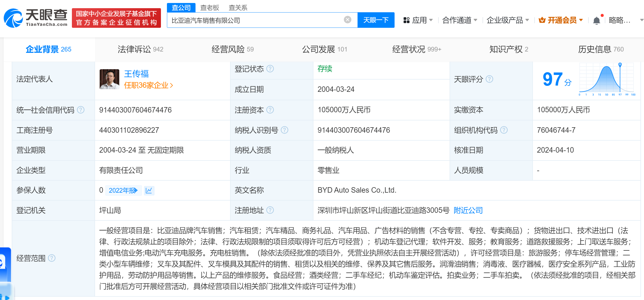
Task: Click help icon next to 登记状态
Action: [x=270, y=69]
